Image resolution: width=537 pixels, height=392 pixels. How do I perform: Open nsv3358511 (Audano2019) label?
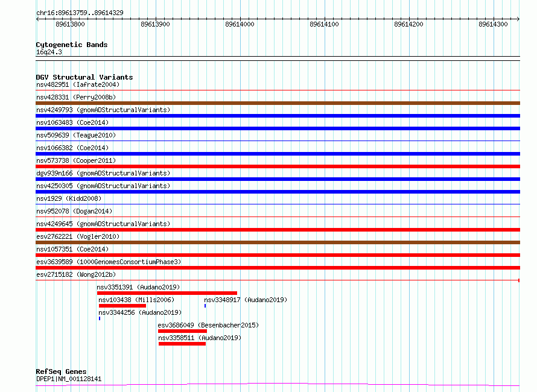click(200, 338)
